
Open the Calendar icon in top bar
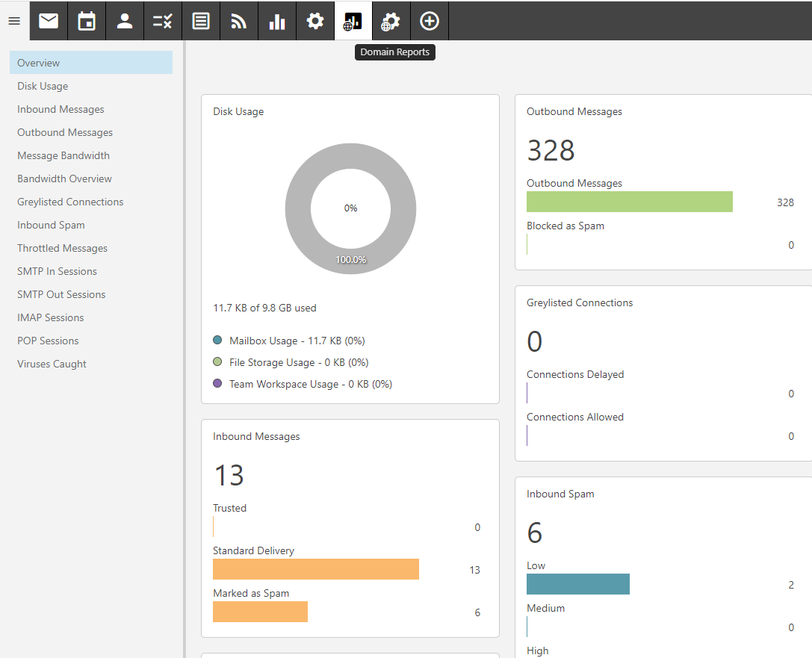coord(87,21)
